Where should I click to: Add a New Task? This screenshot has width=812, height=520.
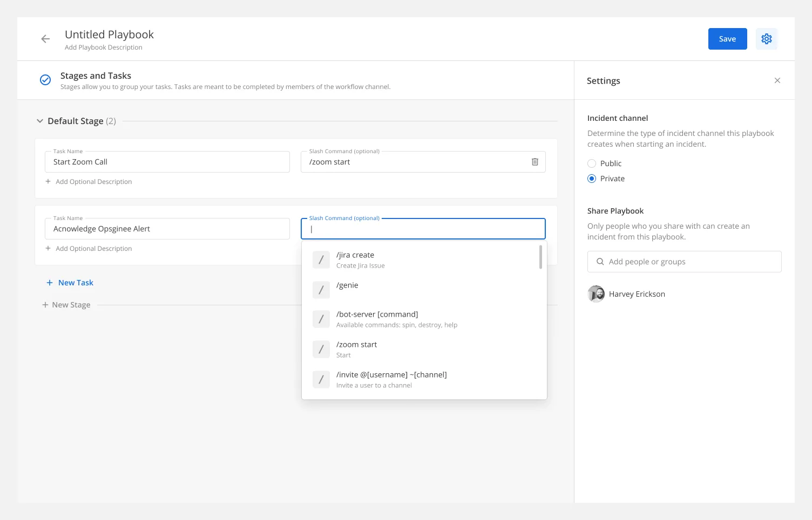70,283
